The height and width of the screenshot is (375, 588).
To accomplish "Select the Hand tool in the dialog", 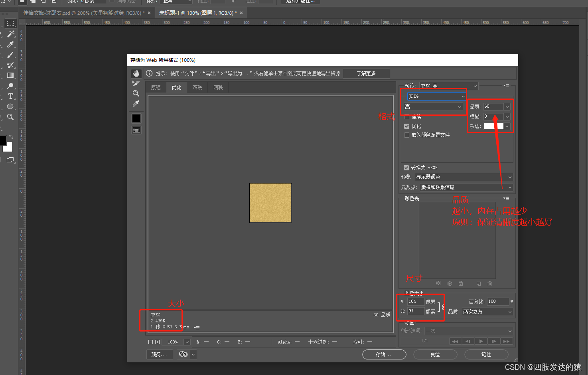I will 136,73.
